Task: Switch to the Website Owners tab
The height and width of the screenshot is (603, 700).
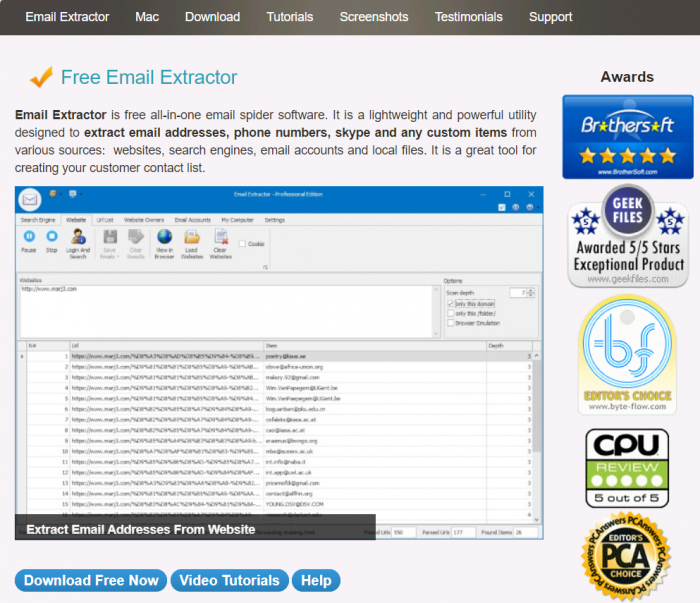Action: click(x=144, y=220)
